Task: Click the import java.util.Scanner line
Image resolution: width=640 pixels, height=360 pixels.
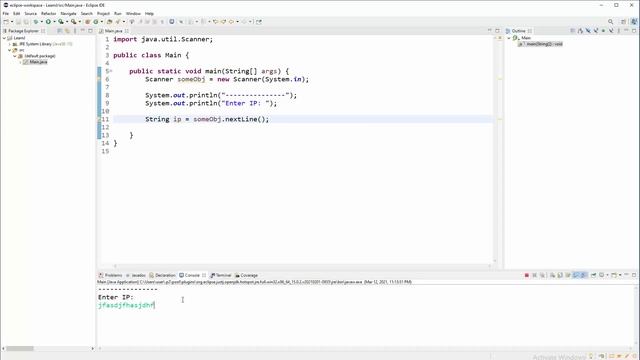Action: tap(163, 39)
